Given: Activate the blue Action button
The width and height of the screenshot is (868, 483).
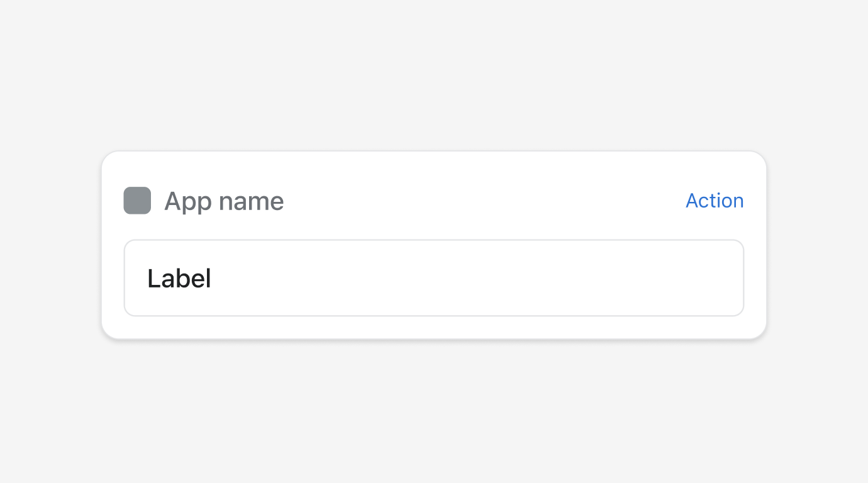Looking at the screenshot, I should [715, 201].
